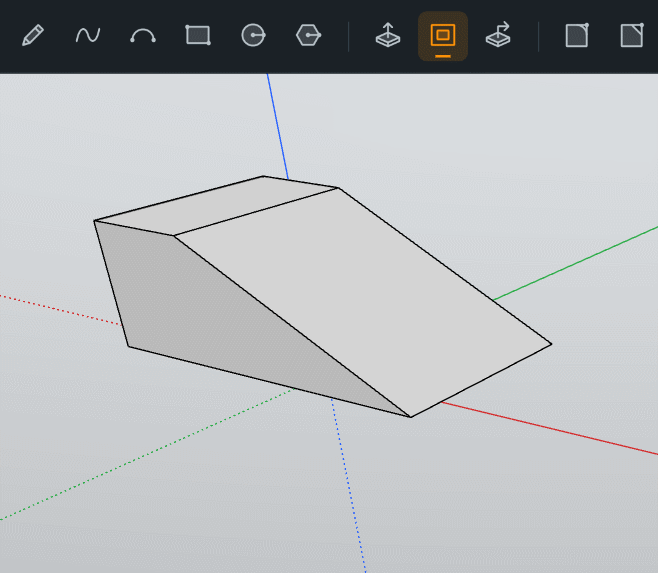Click the highlighted Offset tool
The image size is (658, 573).
pos(443,36)
